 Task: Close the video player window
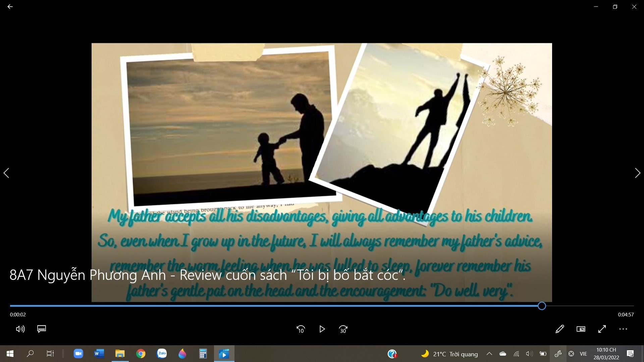(634, 7)
